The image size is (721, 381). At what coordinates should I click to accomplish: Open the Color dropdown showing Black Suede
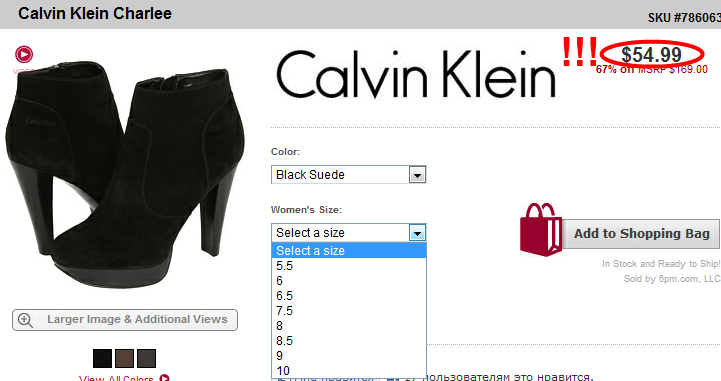coord(349,175)
